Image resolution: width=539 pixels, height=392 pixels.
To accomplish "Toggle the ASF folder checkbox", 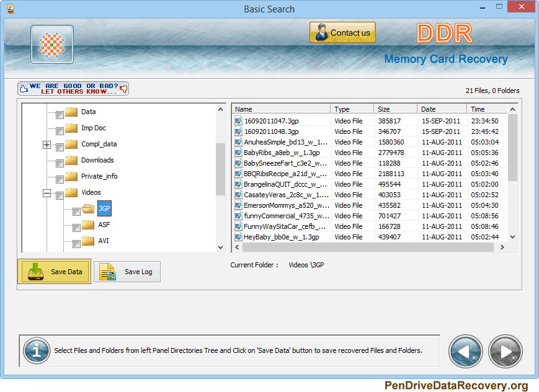I will tap(76, 228).
